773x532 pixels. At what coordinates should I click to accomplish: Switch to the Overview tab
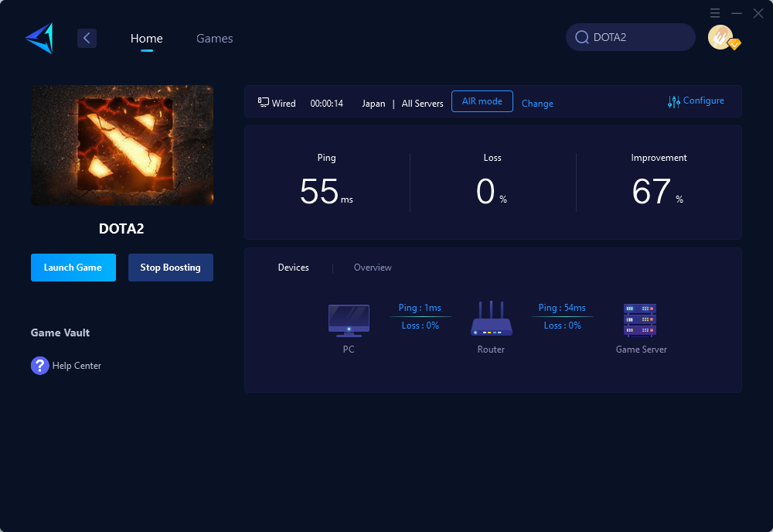pyautogui.click(x=373, y=268)
